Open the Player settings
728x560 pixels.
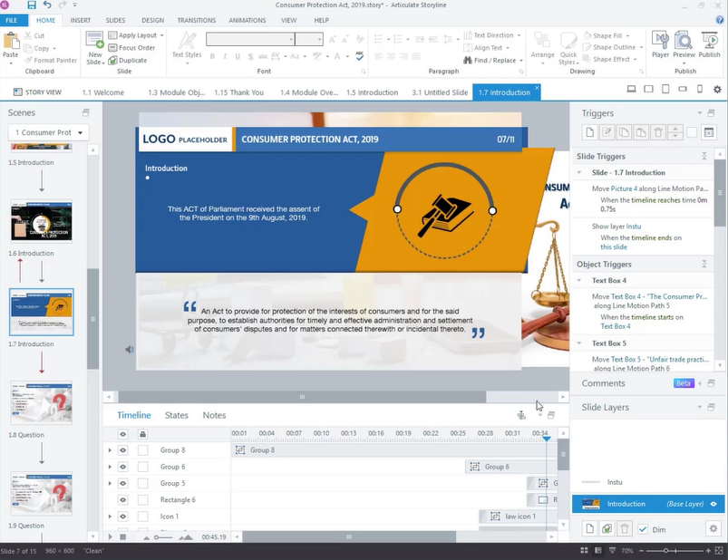pos(660,45)
